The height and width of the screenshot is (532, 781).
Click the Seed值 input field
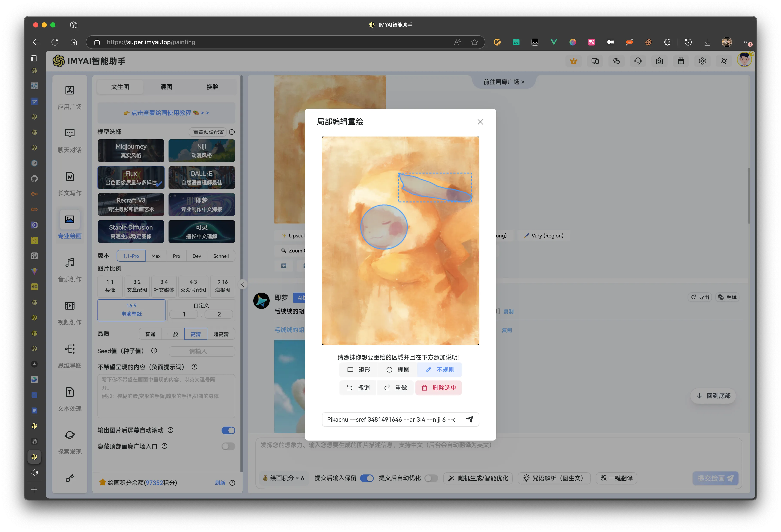(x=201, y=351)
